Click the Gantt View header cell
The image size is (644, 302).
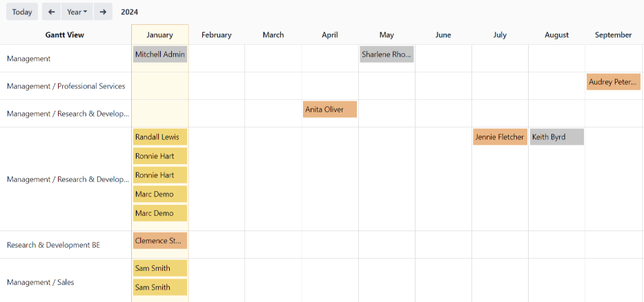[x=65, y=35]
